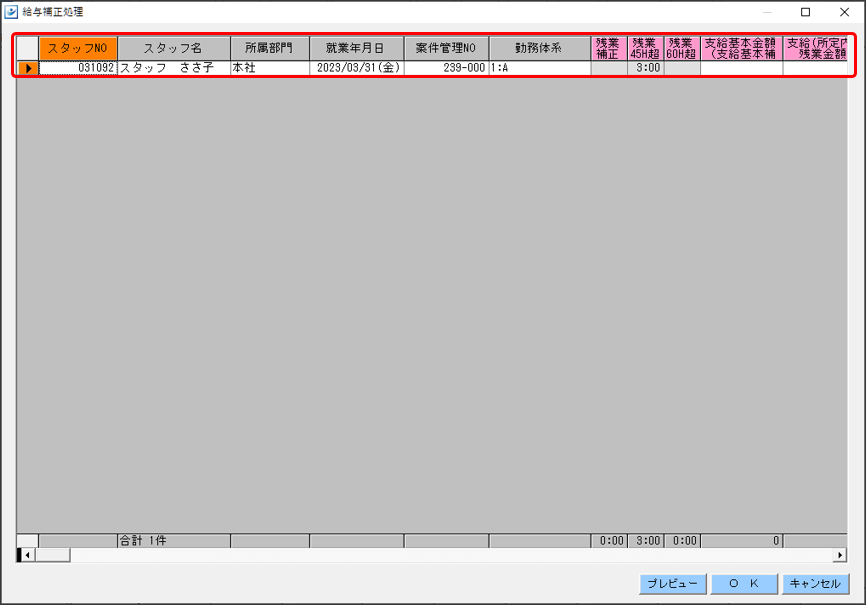Click the 残業45H超 column header
The height and width of the screenshot is (605, 866).
click(645, 49)
